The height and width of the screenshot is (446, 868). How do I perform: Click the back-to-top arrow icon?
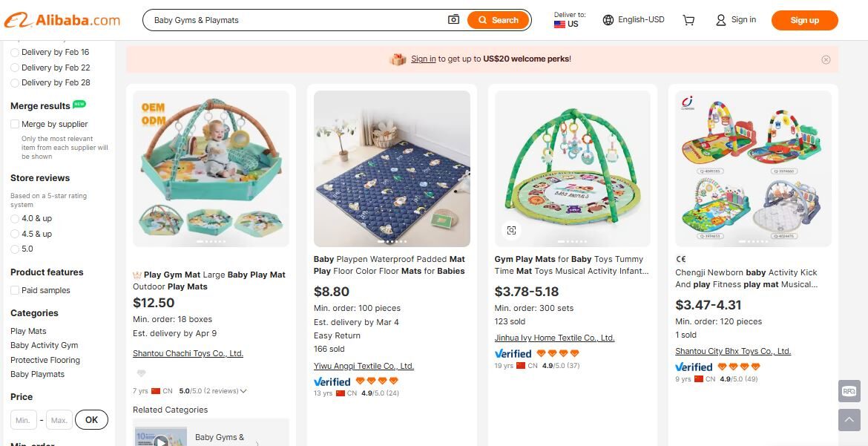point(849,420)
